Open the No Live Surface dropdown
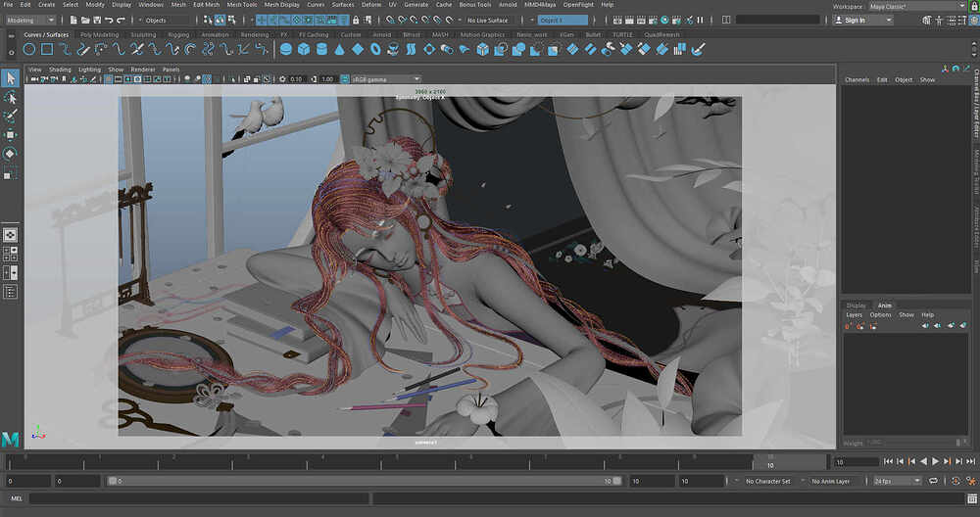The height and width of the screenshot is (517, 980). click(487, 20)
